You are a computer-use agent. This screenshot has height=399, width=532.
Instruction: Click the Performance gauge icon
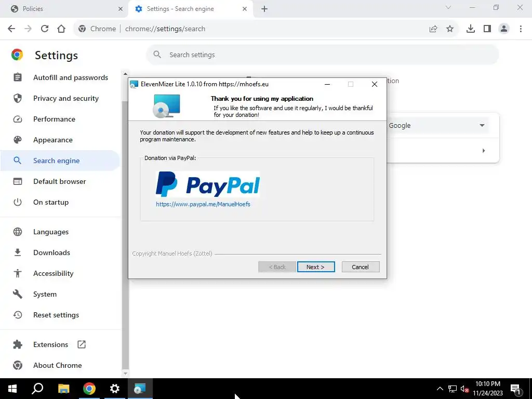18,119
